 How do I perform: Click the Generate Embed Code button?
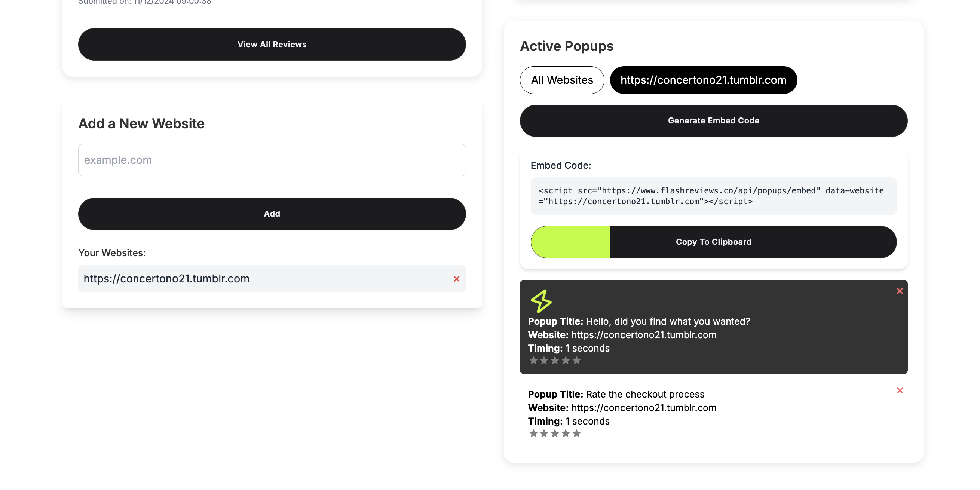click(713, 120)
